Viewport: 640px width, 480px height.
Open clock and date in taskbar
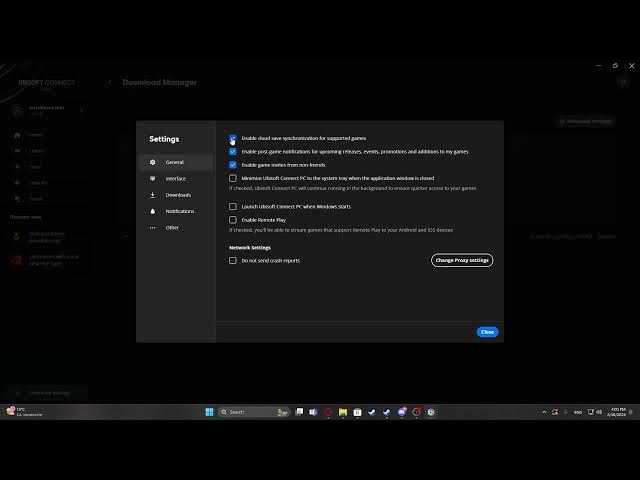pyautogui.click(x=616, y=412)
